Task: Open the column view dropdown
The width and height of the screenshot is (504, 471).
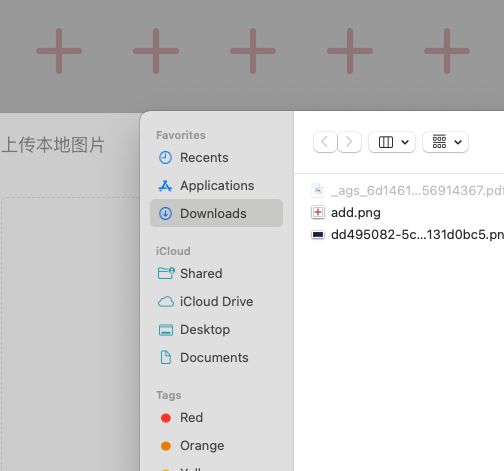Action: click(x=392, y=142)
